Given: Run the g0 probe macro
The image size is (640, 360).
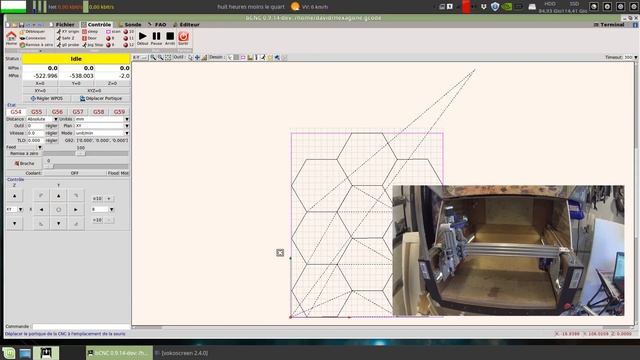Looking at the screenshot, I should point(68,44).
